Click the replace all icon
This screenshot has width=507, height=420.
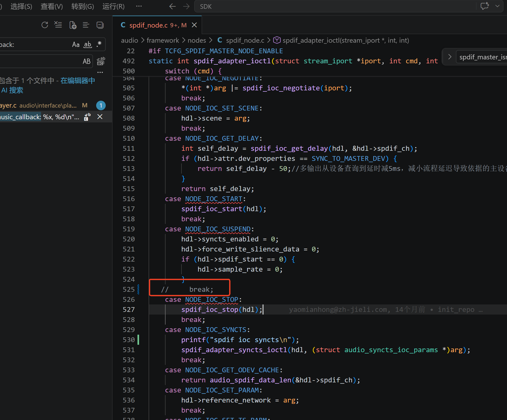[101, 61]
